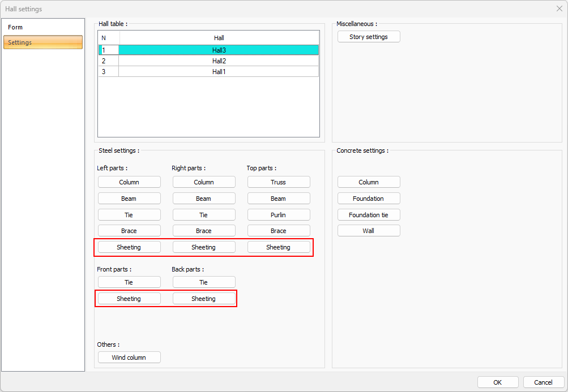Open Wind column settings
Image resolution: width=568 pixels, height=392 pixels.
[129, 357]
